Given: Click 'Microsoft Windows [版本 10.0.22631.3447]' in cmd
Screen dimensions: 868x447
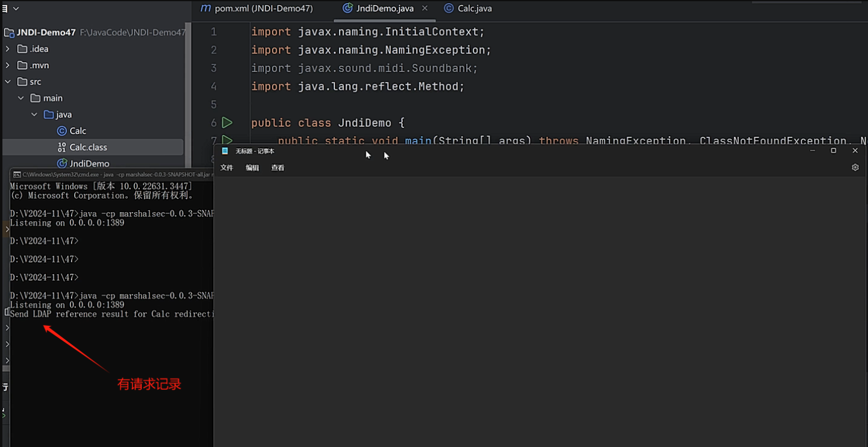Looking at the screenshot, I should click(101, 186).
